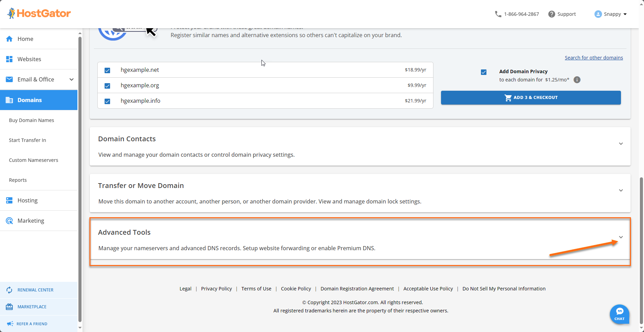
Task: Open the Snappy account dropdown
Action: click(x=611, y=14)
